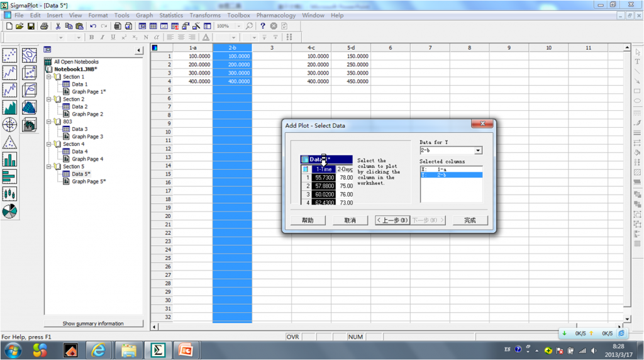Collapse the 803 section in tree
Viewport: 644px width, 360px height.
click(49, 121)
